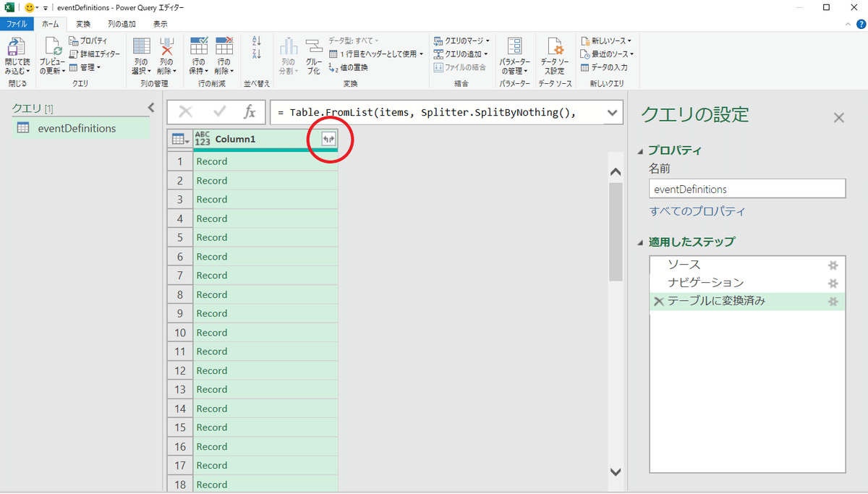The width and height of the screenshot is (868, 494).
Task: Click the Manage Parameters (パラメーターの管理) icon
Action: (515, 47)
